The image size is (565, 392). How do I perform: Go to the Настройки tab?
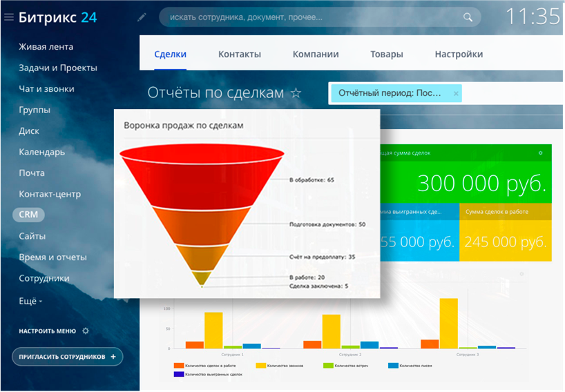pyautogui.click(x=459, y=54)
